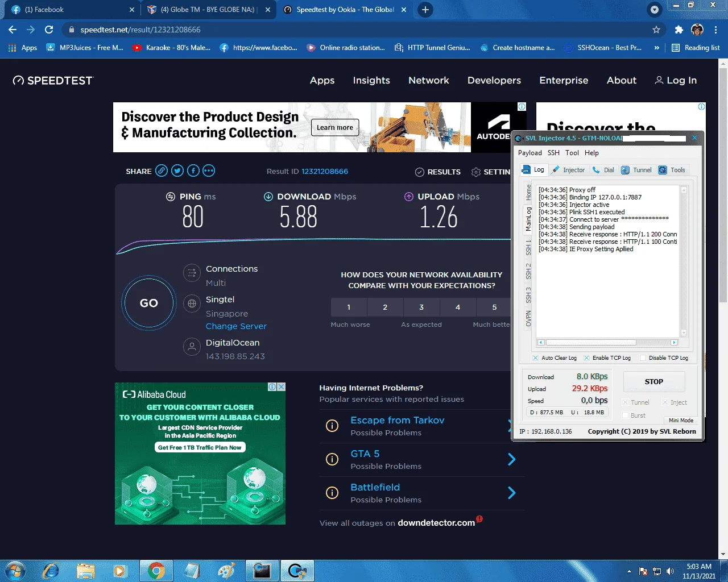Enable Disable TCP Log checkbox
The width and height of the screenshot is (728, 582).
tap(643, 358)
